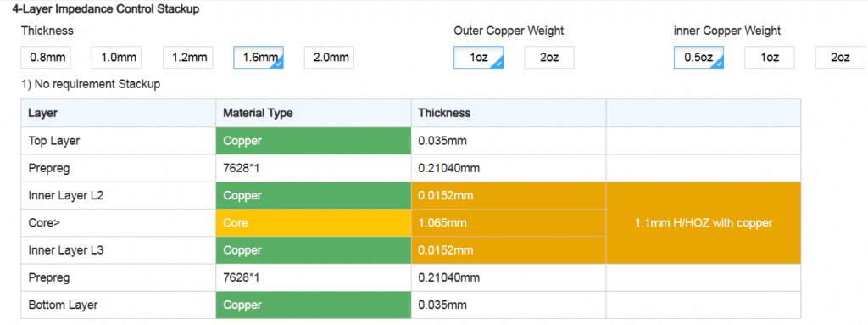
Task: Choose 1.2mm thickness option
Action: click(187, 57)
